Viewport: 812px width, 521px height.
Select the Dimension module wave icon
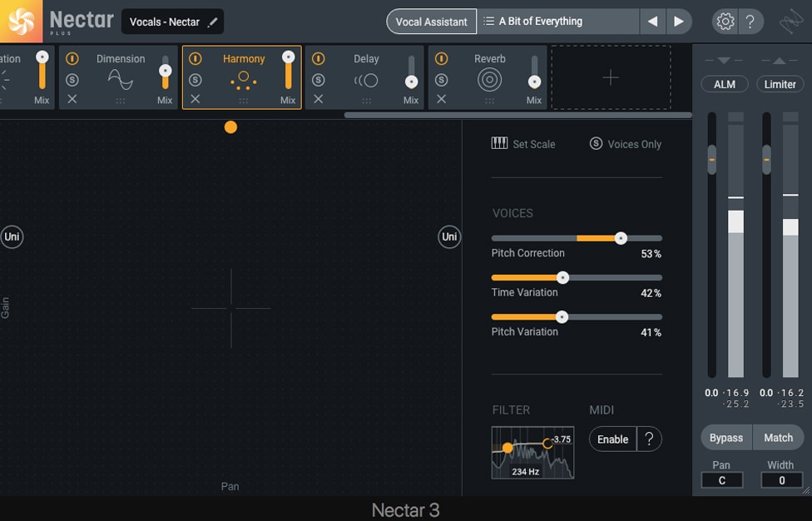tap(120, 80)
